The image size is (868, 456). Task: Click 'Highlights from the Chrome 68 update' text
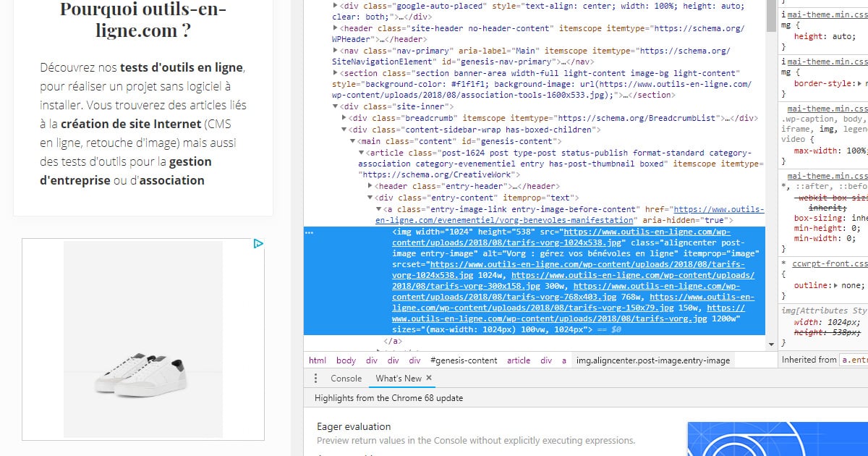click(388, 398)
